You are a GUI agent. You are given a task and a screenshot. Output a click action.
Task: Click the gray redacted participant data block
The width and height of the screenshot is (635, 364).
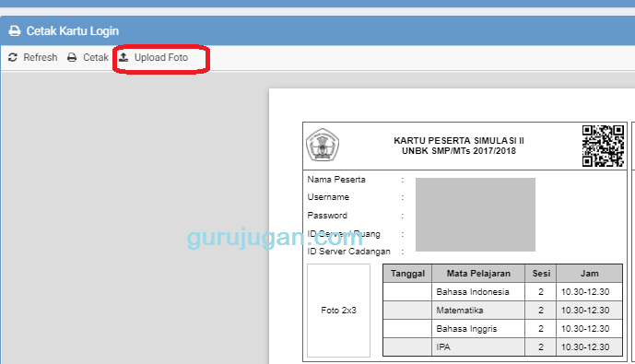tap(476, 215)
